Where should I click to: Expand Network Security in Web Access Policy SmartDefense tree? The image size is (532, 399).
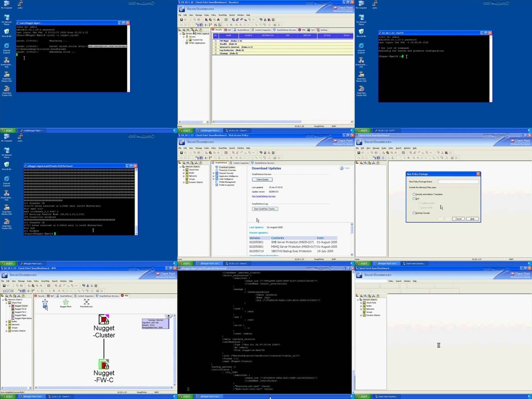pos(213,173)
